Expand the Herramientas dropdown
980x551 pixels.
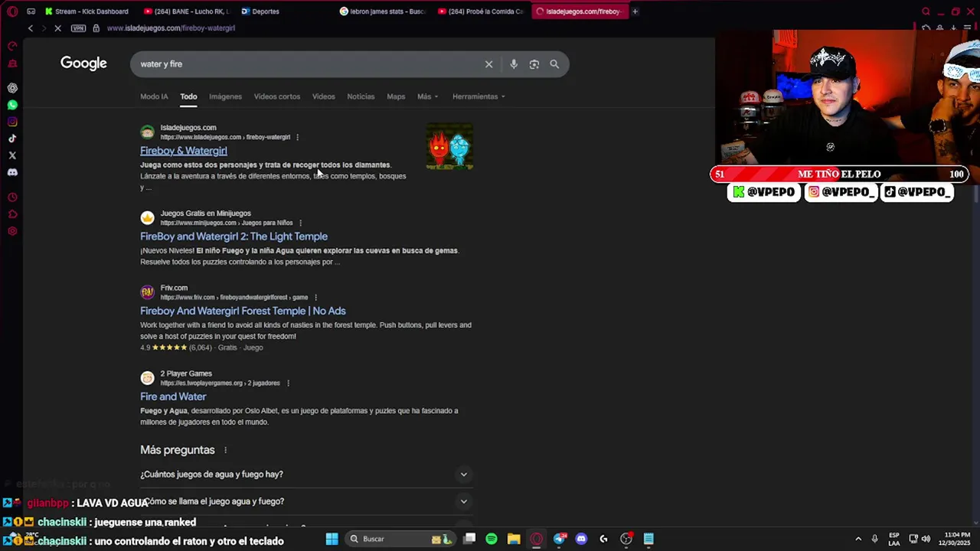[479, 96]
